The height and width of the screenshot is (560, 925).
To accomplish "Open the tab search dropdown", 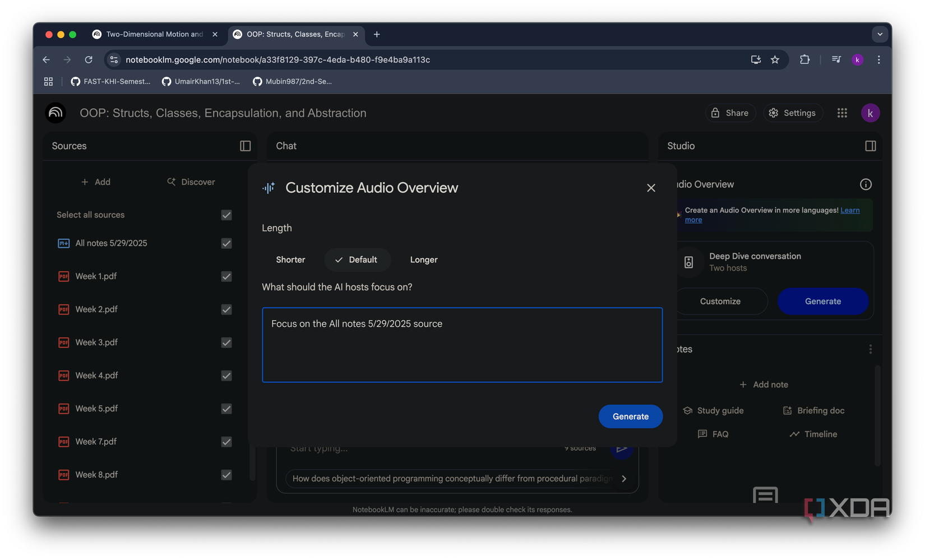I will [x=880, y=34].
